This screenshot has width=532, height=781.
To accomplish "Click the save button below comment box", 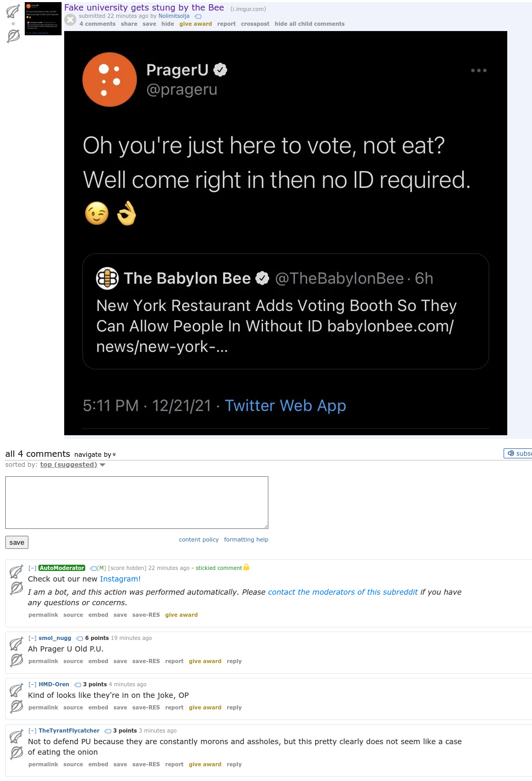I will click(x=17, y=542).
